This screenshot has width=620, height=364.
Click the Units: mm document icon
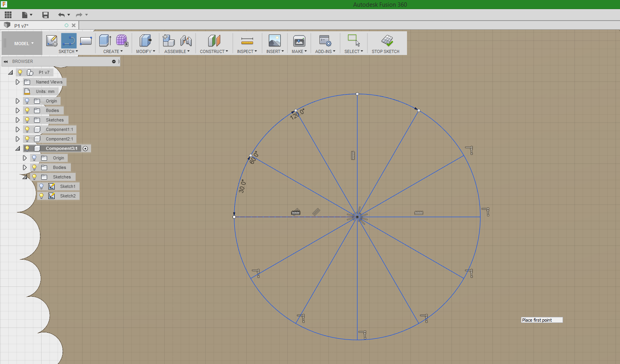[x=27, y=91]
